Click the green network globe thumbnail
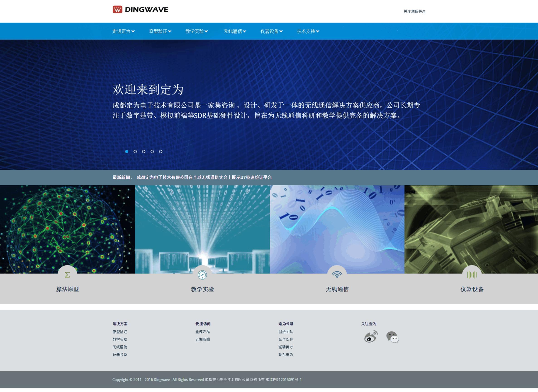Viewport: 538px width, 392px height. coord(67,228)
